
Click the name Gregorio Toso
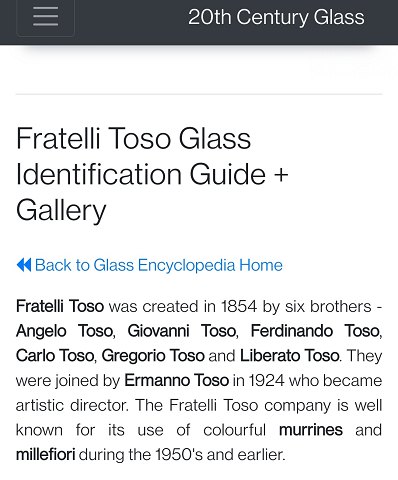(x=153, y=355)
